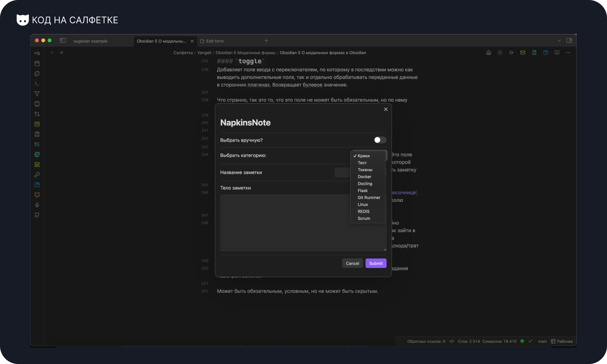Click the blue bookmark box header icon
Screen dimensions: 607x364
[546, 52]
